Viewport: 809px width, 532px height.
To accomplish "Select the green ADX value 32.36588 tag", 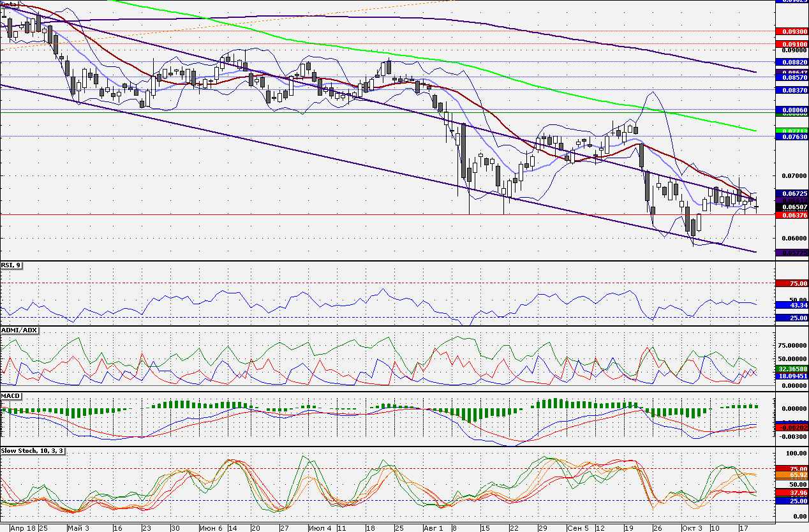I will 792,369.
